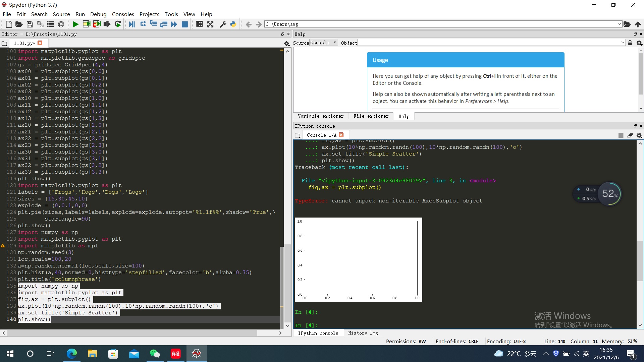Click the editor horizontal scrollbar
The height and width of the screenshot is (362, 644).
tap(132, 333)
